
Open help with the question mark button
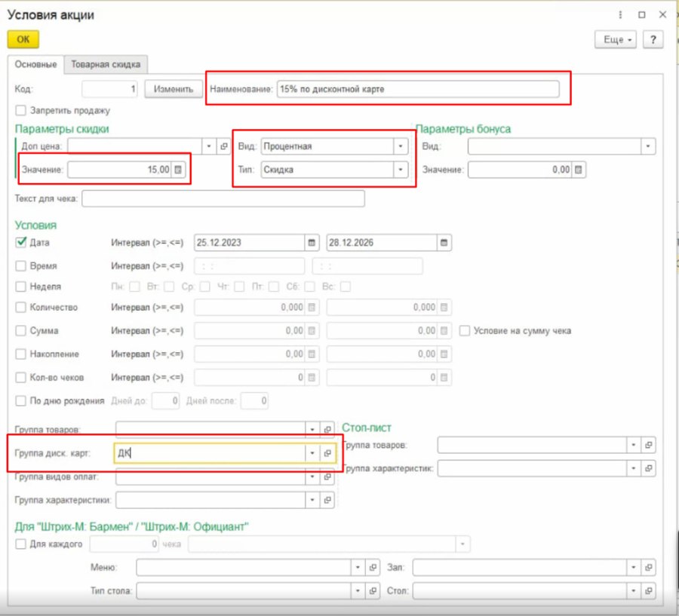click(653, 40)
